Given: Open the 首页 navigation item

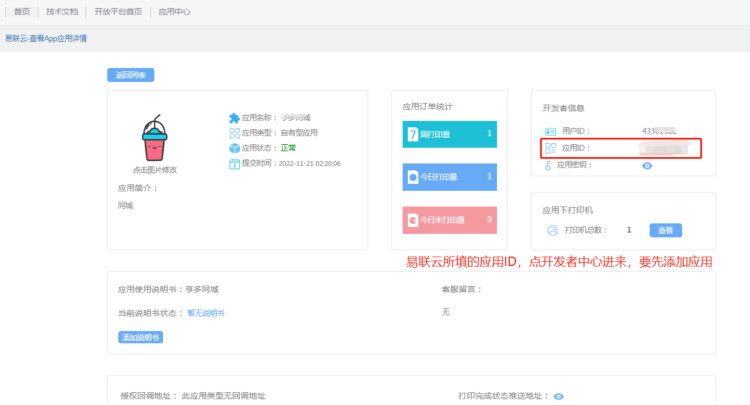Looking at the screenshot, I should [22, 12].
